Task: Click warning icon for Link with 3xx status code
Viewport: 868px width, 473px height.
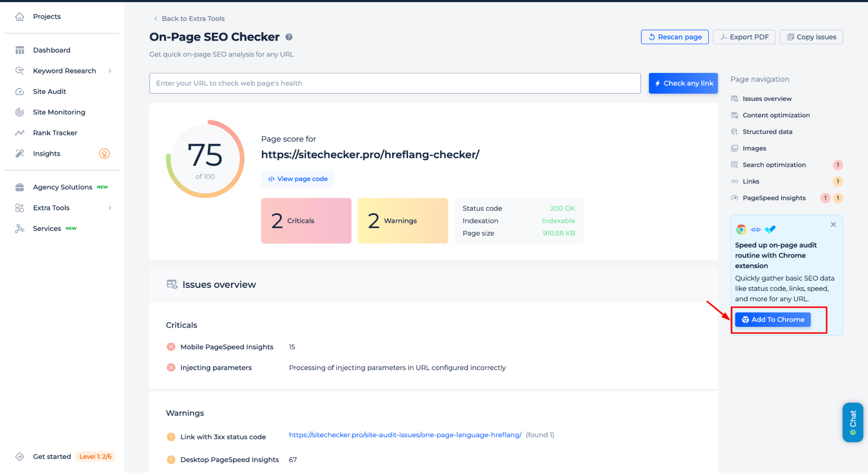Action: tap(171, 437)
